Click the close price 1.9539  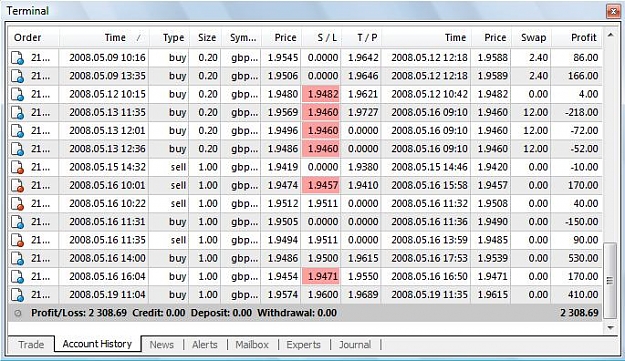pos(493,258)
